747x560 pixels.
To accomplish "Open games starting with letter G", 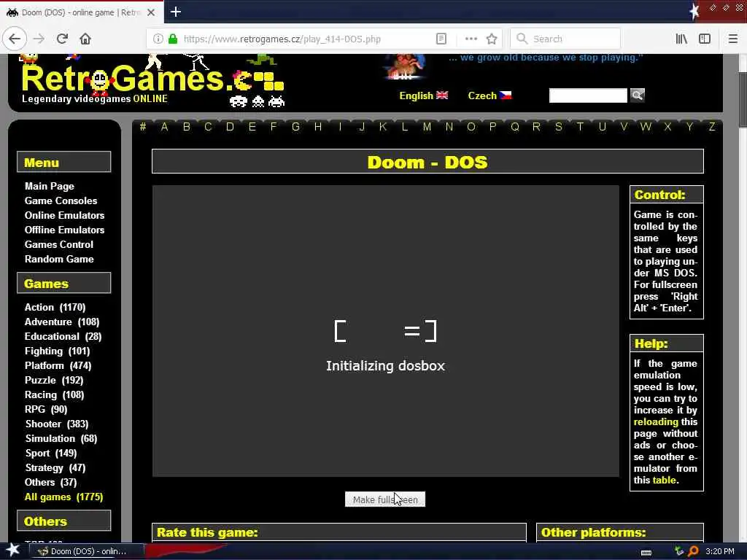I will click(x=296, y=127).
